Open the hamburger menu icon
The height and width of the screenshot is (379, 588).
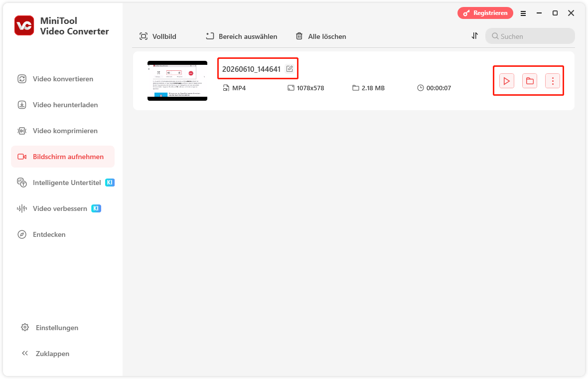[523, 13]
